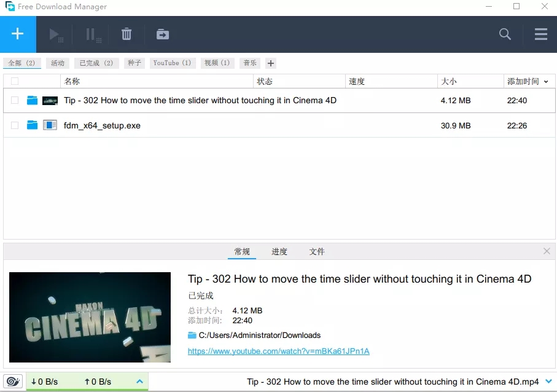The height and width of the screenshot is (392, 557).
Task: Switch to the 进度 details tab
Action: [x=279, y=252]
